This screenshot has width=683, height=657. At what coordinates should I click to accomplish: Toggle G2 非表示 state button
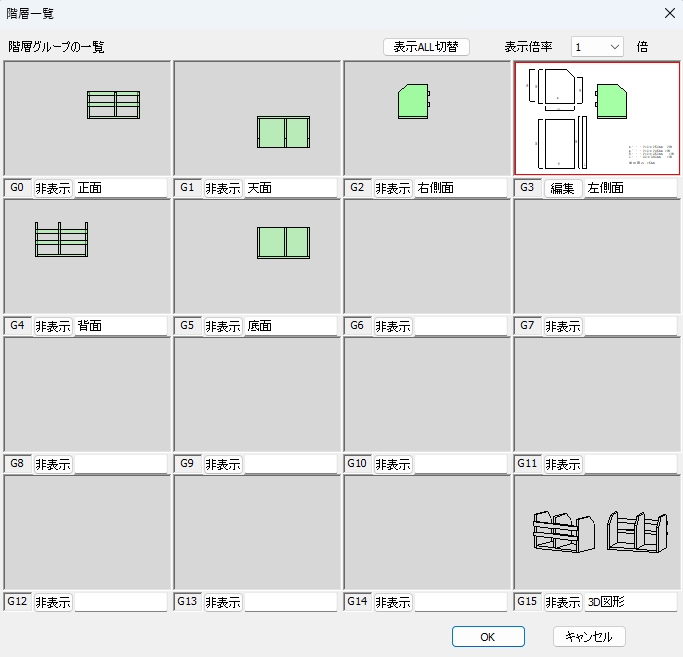coord(393,188)
